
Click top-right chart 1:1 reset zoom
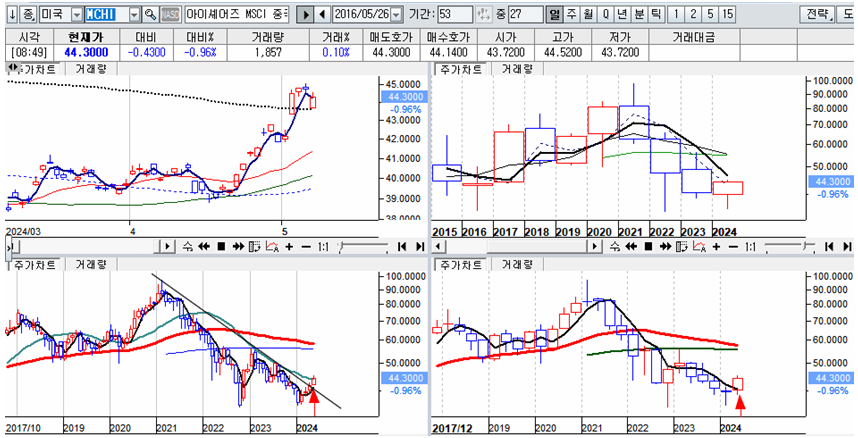click(x=749, y=246)
